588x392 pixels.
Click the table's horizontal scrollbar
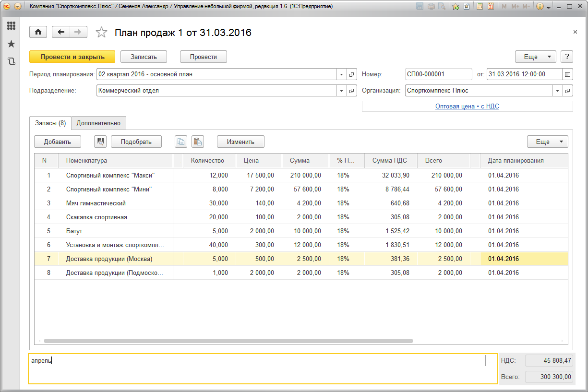coord(228,341)
